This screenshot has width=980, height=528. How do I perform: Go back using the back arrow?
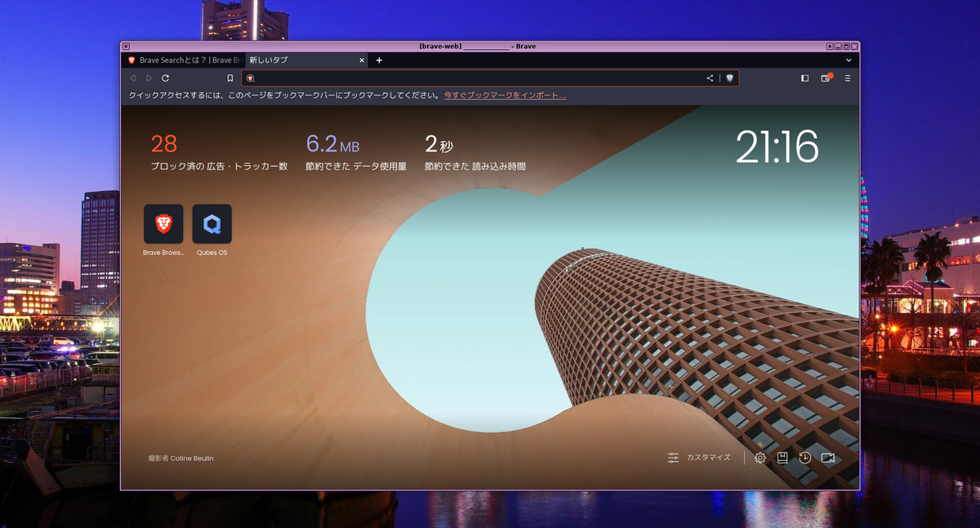tap(133, 78)
